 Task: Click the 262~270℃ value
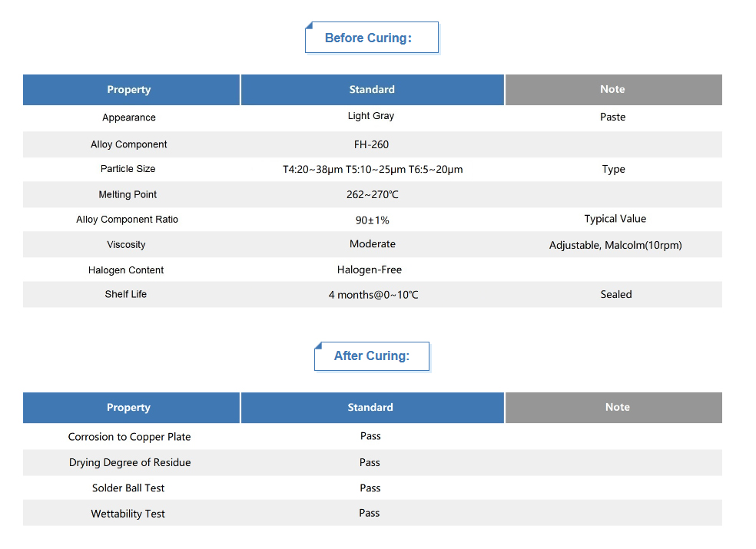point(372,195)
